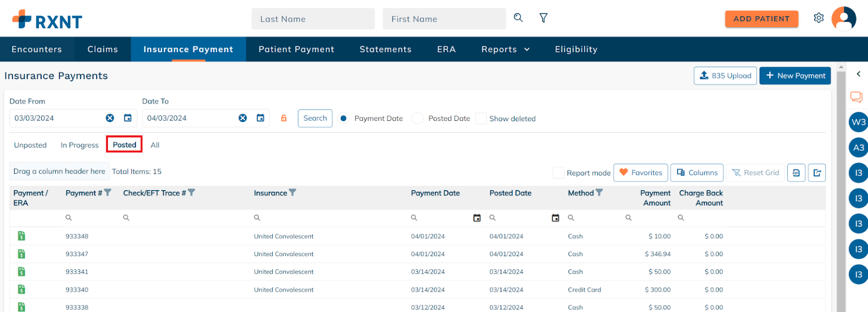Click the New Payment button

point(795,76)
